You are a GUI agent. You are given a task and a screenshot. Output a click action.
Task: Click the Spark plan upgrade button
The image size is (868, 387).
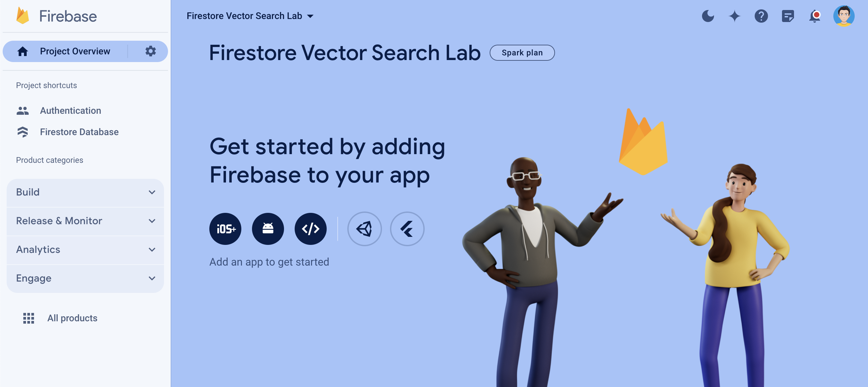(x=522, y=52)
